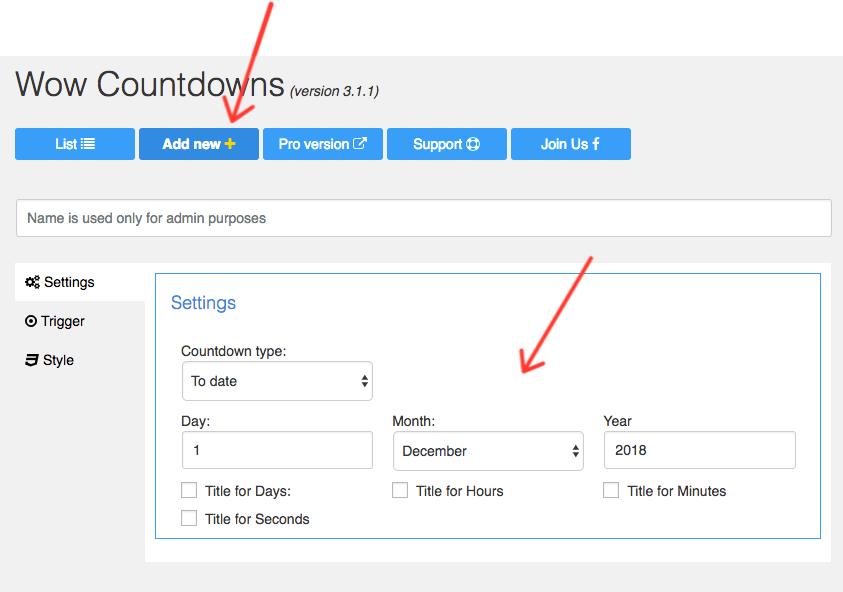
Task: Click into the Year input field
Action: (x=699, y=450)
